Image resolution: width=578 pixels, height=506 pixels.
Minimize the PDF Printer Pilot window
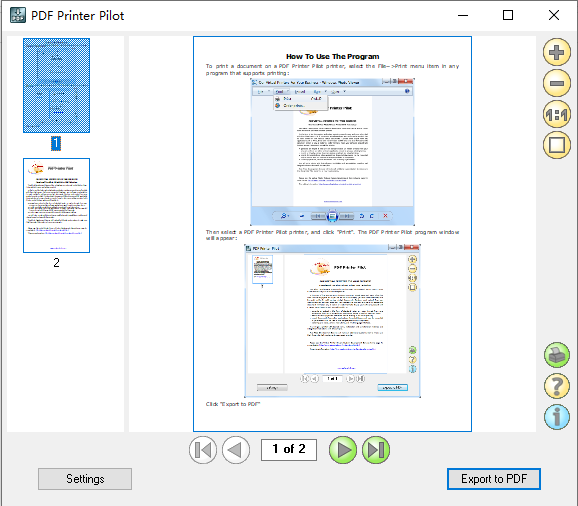click(x=463, y=15)
